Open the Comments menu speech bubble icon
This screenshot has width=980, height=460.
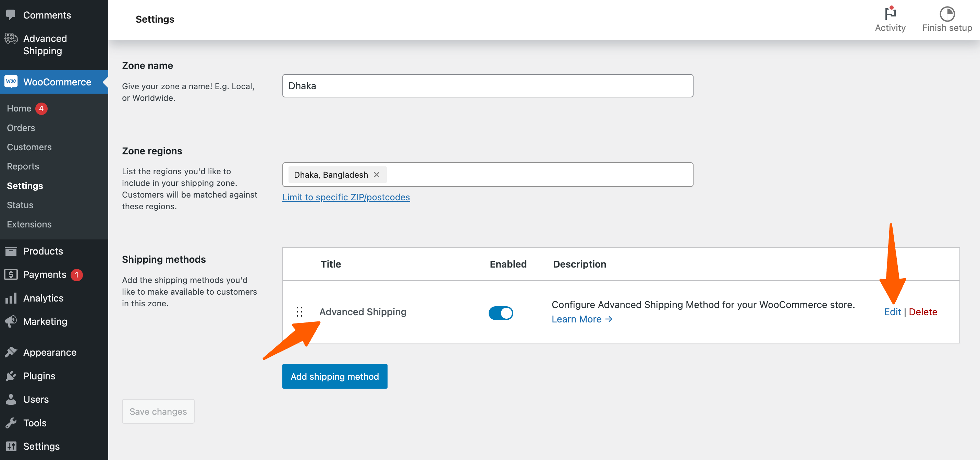point(11,15)
